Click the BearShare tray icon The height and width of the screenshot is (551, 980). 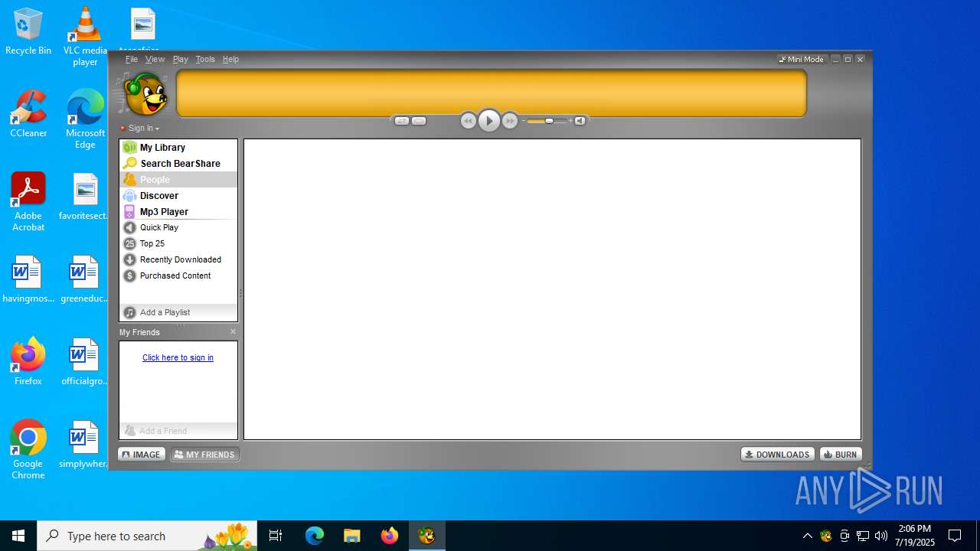[825, 536]
